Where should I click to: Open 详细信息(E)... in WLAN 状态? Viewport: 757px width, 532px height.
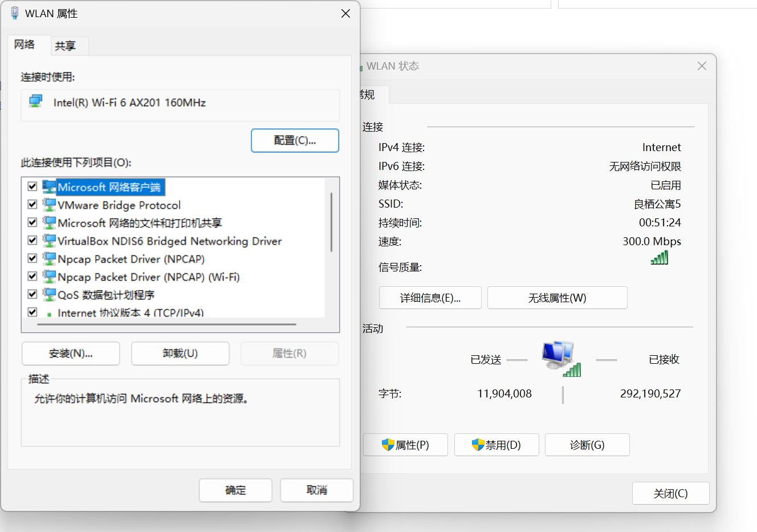430,298
